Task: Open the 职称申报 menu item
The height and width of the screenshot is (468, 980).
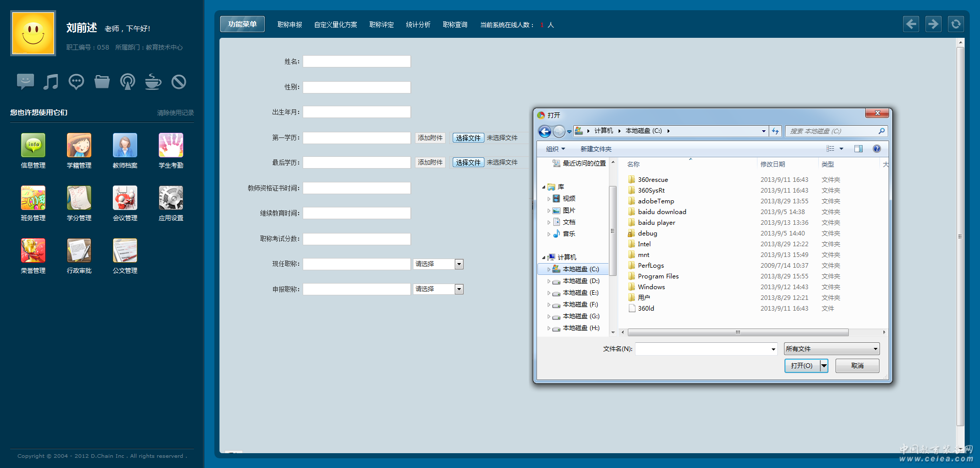Action: coord(289,25)
